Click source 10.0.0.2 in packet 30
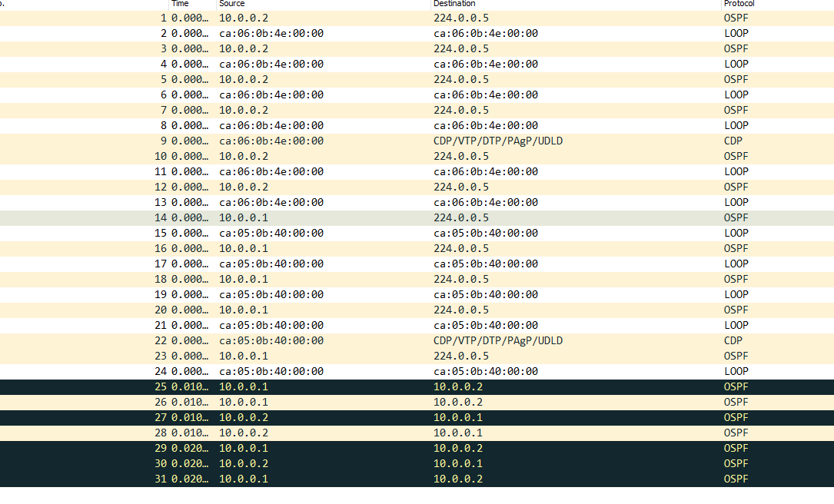Screen dimensions: 834x504 [x=244, y=465]
